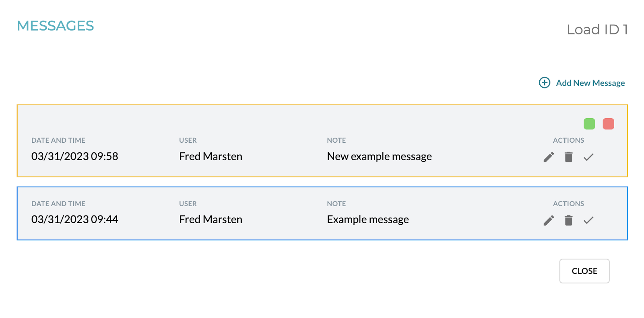Select the Load ID 1 label
Viewport: 644px width, 318px height.
[x=597, y=29]
